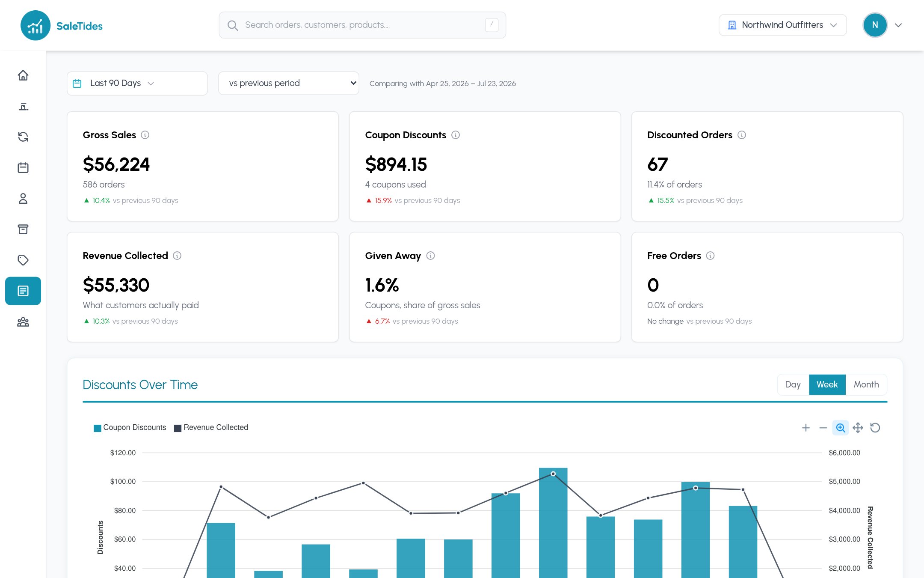Click the $894.15 Coupon Discounts value
The height and width of the screenshot is (578, 924).
[x=396, y=164]
